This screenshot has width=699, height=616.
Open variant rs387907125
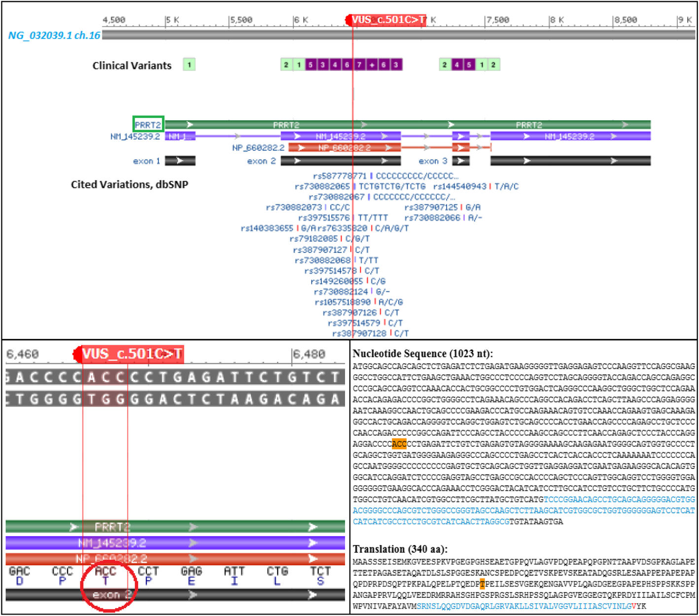point(431,207)
